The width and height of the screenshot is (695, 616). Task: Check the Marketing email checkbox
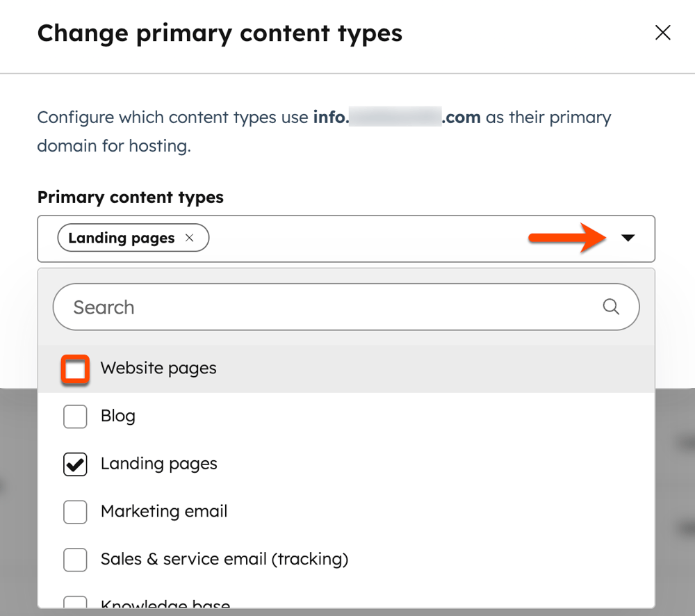pos(75,512)
